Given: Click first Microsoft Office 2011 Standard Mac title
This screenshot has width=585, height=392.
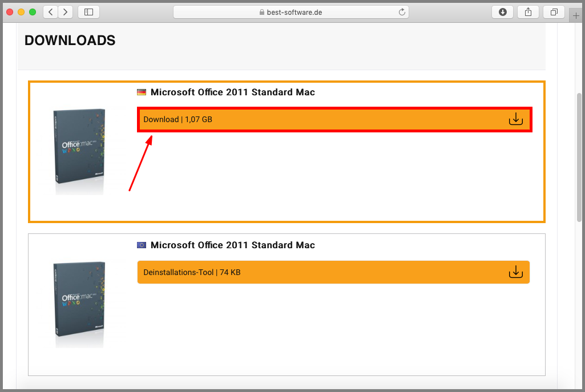Looking at the screenshot, I should (233, 92).
